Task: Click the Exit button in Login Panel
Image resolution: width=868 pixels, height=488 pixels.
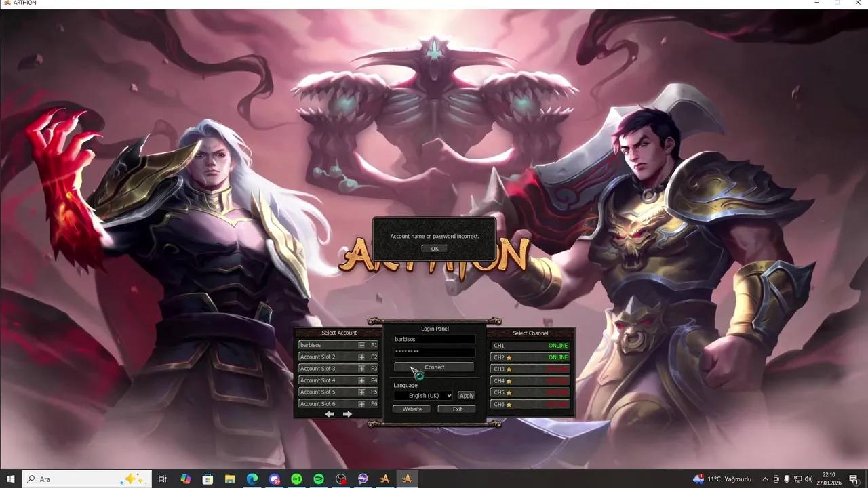Action: click(x=457, y=409)
